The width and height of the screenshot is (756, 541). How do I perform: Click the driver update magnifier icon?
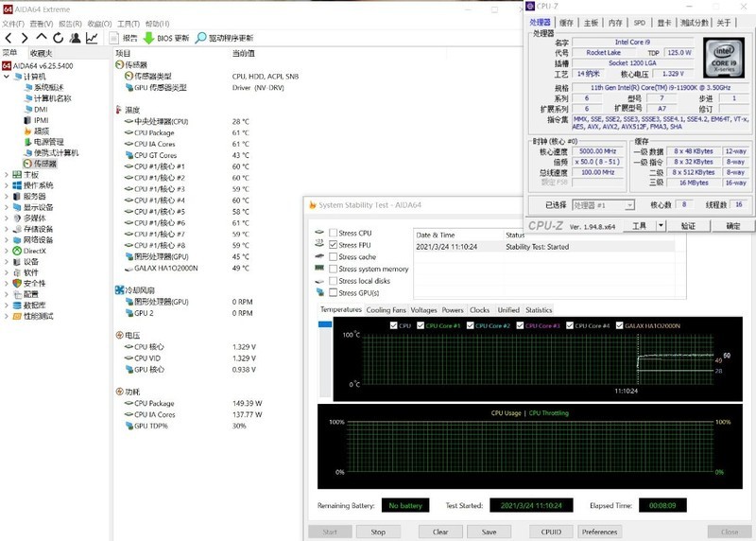200,38
